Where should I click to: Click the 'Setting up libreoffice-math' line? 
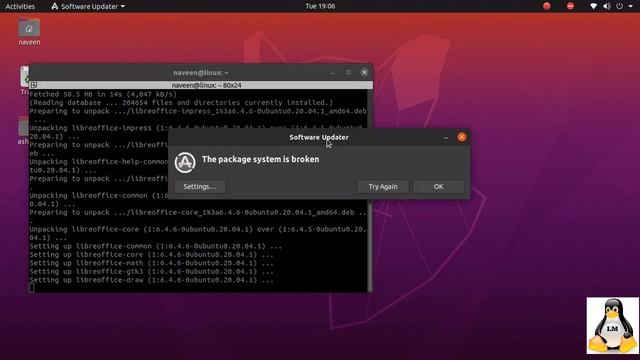151,263
